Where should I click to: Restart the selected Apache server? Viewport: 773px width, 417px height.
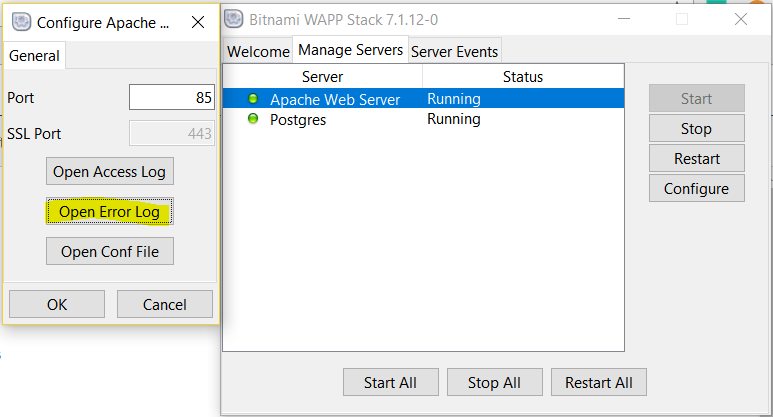point(696,158)
